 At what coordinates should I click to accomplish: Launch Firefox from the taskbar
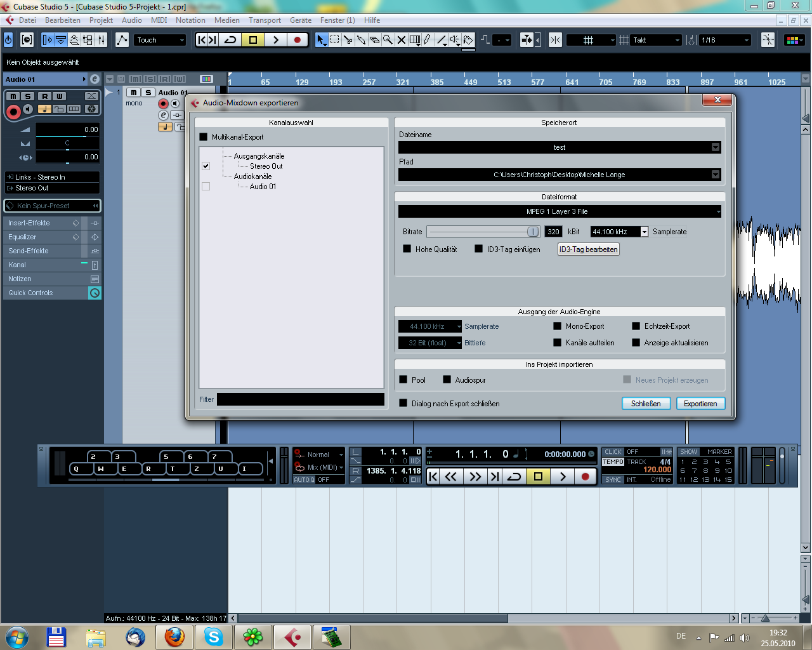pos(174,637)
